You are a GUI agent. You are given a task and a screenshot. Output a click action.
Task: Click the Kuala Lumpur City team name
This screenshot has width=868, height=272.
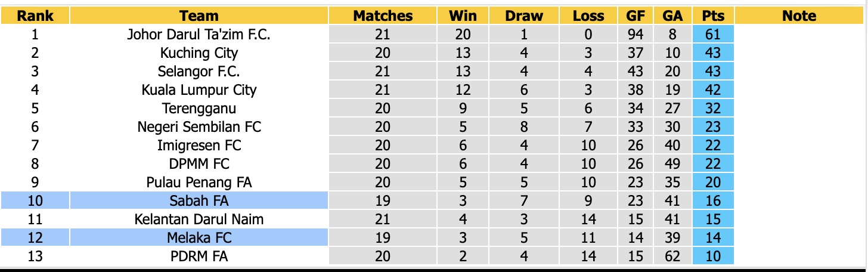click(199, 90)
